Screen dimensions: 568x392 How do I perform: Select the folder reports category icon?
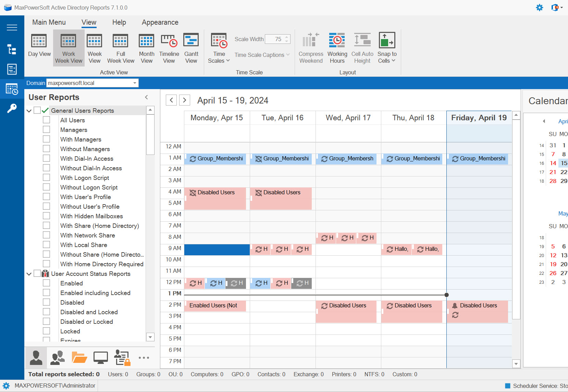(79, 358)
